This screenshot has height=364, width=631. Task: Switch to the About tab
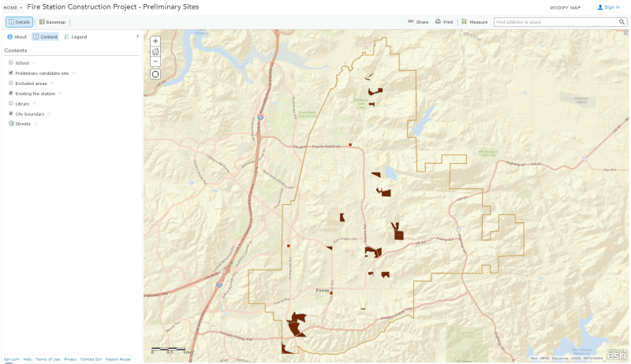[x=17, y=37]
